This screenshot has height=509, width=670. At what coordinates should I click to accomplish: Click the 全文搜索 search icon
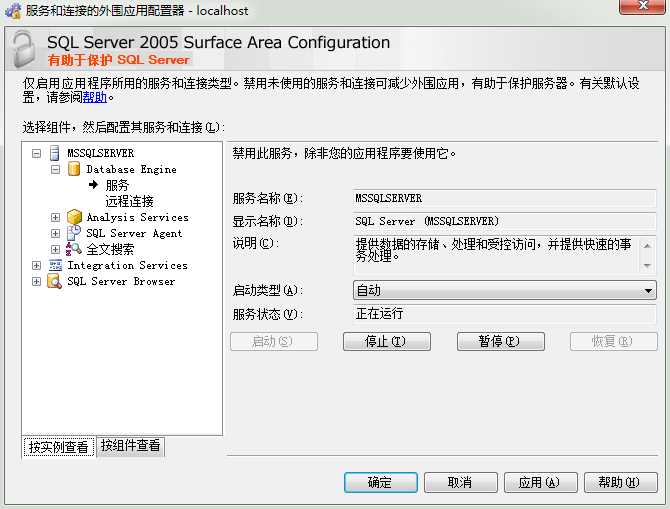coord(73,249)
